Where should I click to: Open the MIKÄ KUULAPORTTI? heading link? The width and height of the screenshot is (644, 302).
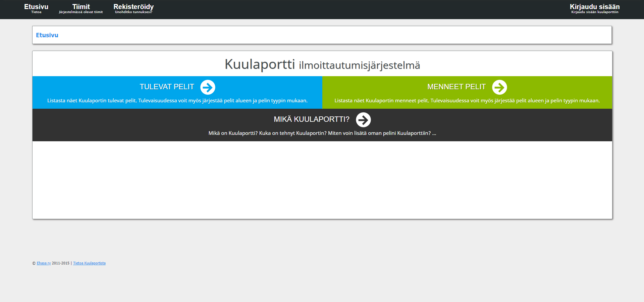(312, 119)
